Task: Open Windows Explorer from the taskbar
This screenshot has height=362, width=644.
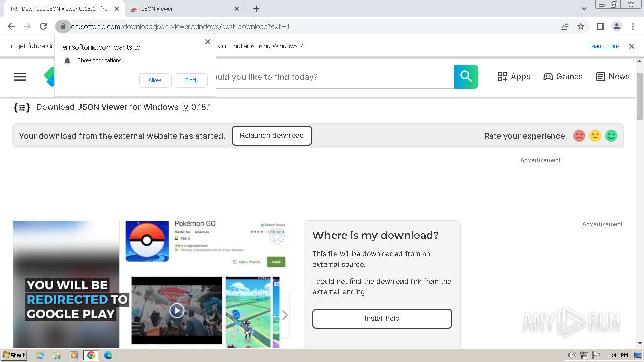Action: 57,355
